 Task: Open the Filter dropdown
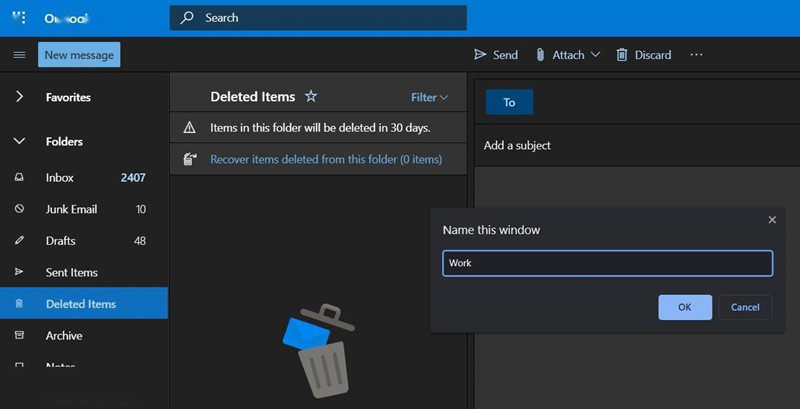pos(429,97)
